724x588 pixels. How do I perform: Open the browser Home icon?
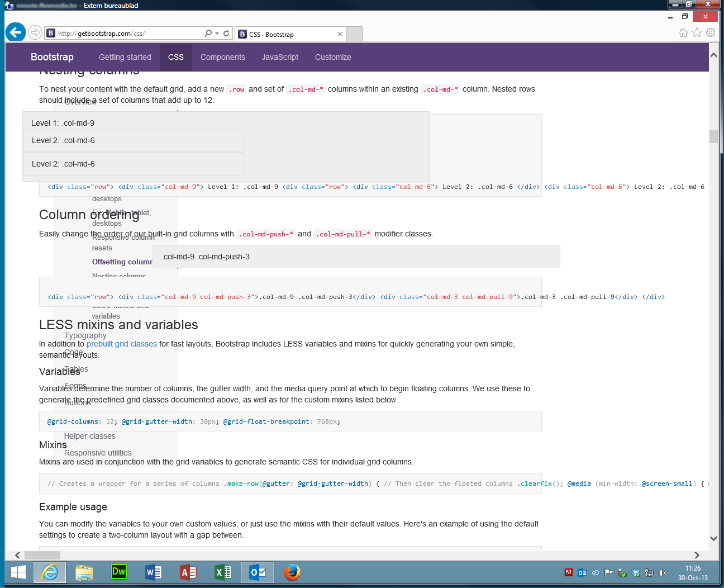tap(683, 33)
